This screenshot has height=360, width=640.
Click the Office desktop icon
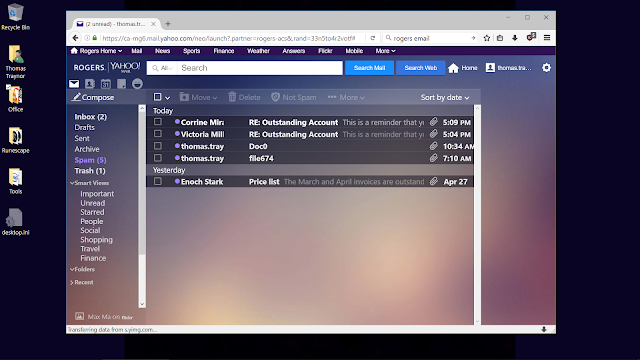tap(16, 98)
